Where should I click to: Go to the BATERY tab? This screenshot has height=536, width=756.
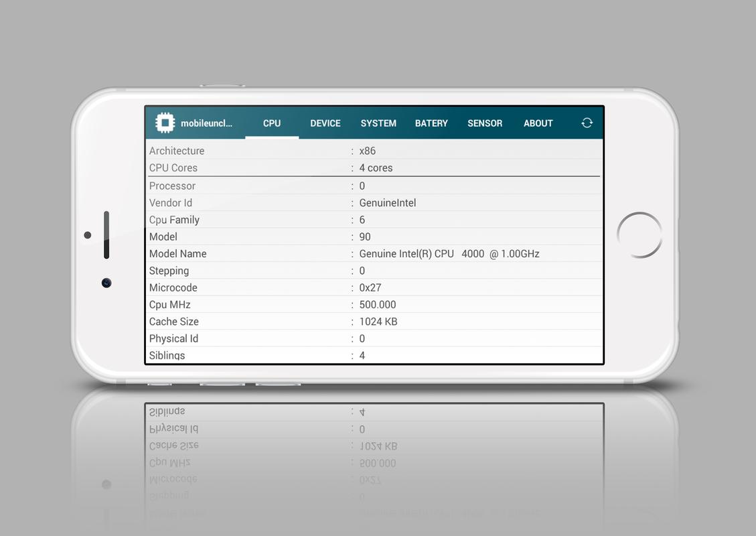coord(431,123)
